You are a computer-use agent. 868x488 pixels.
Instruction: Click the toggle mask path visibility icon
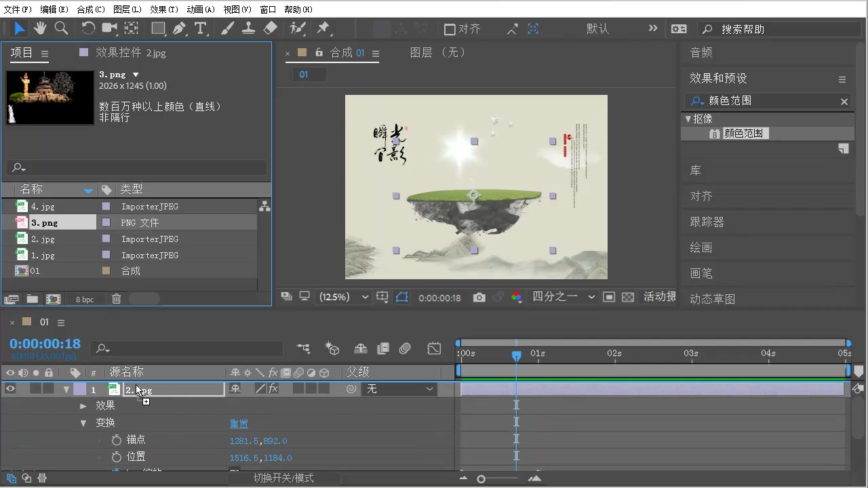(x=402, y=297)
